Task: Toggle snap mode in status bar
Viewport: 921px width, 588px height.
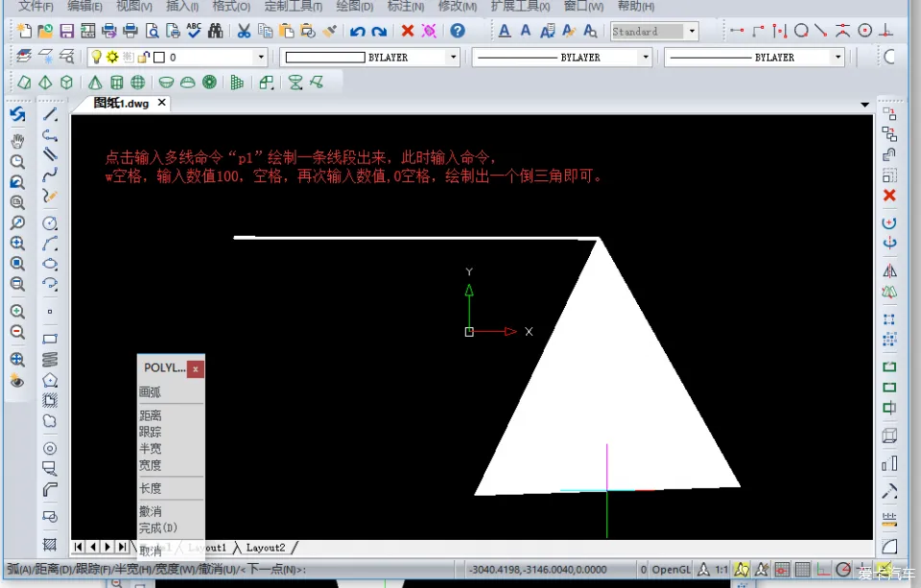Action: tap(782, 569)
